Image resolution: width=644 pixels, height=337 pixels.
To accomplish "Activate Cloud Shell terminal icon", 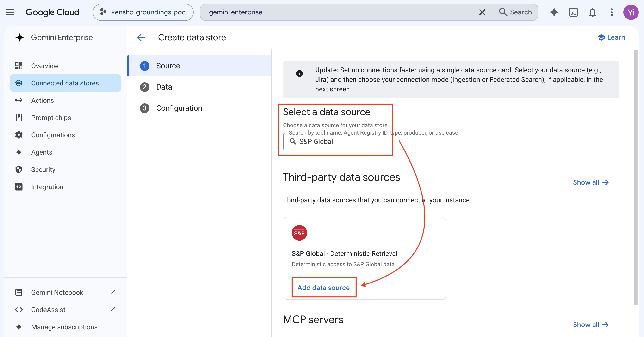I will click(x=573, y=12).
